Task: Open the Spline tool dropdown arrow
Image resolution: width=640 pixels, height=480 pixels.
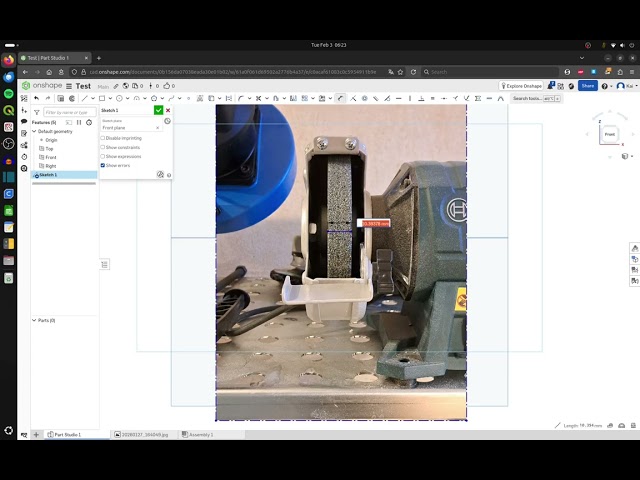Action: [x=179, y=98]
